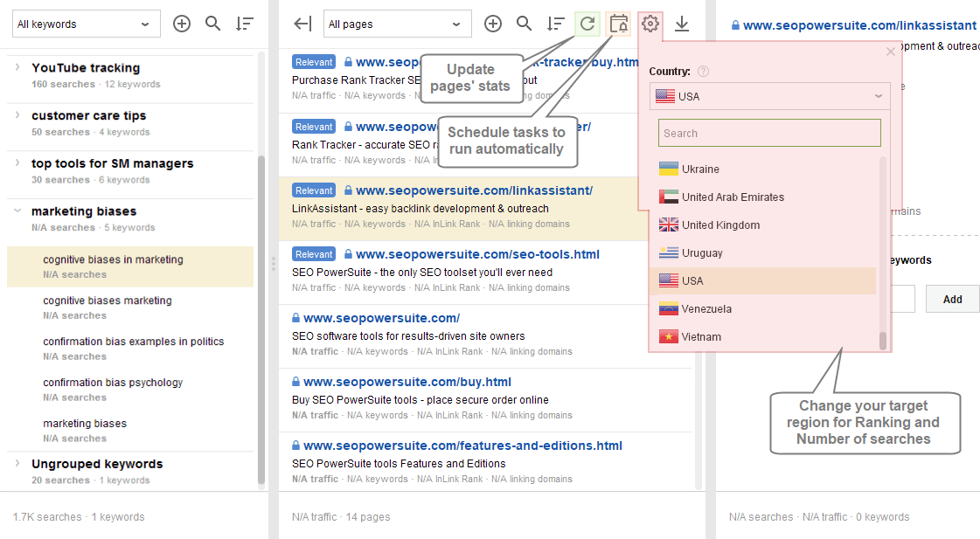Select the keyword cognitive biases marketing

pos(130,308)
